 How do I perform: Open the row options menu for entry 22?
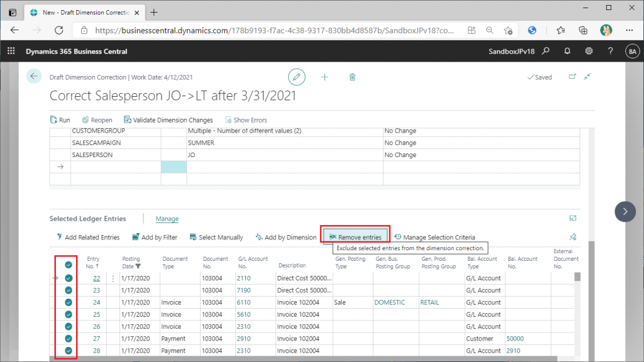[x=113, y=278]
